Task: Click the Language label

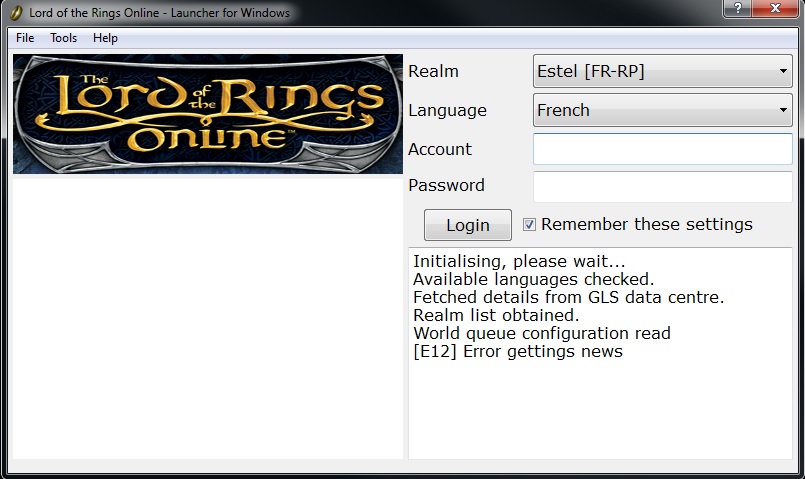Action: pyautogui.click(x=447, y=110)
